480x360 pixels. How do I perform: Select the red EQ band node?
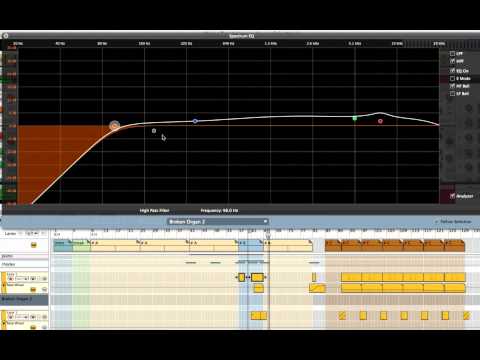click(380, 121)
